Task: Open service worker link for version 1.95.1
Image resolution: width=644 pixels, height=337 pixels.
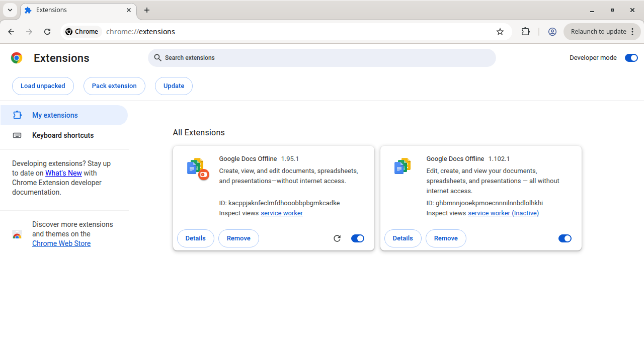Action: click(x=282, y=213)
